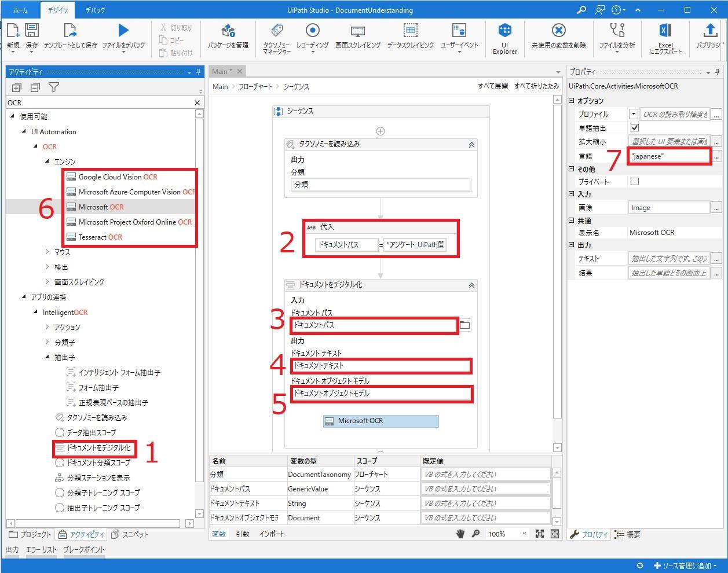The image size is (728, 573).
Task: Click テンプレートとして保存 icon
Action: [x=70, y=31]
